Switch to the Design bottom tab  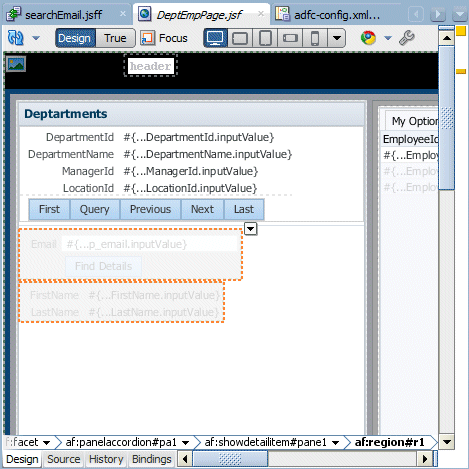point(22,459)
